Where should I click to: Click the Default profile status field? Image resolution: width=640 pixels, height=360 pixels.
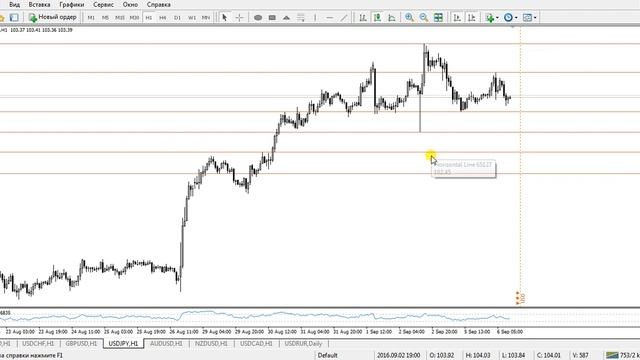coord(328,356)
